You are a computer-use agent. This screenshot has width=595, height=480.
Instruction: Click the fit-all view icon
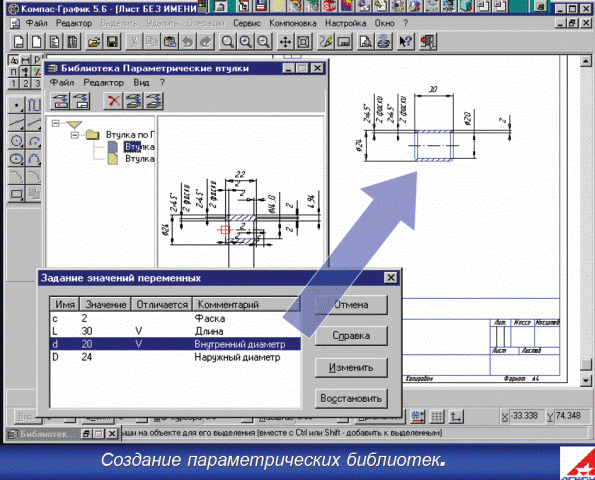[303, 41]
